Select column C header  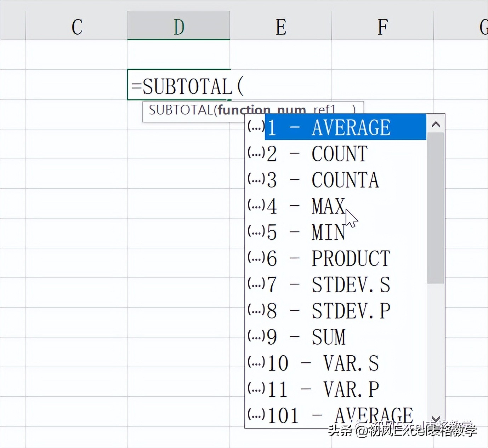[77, 25]
